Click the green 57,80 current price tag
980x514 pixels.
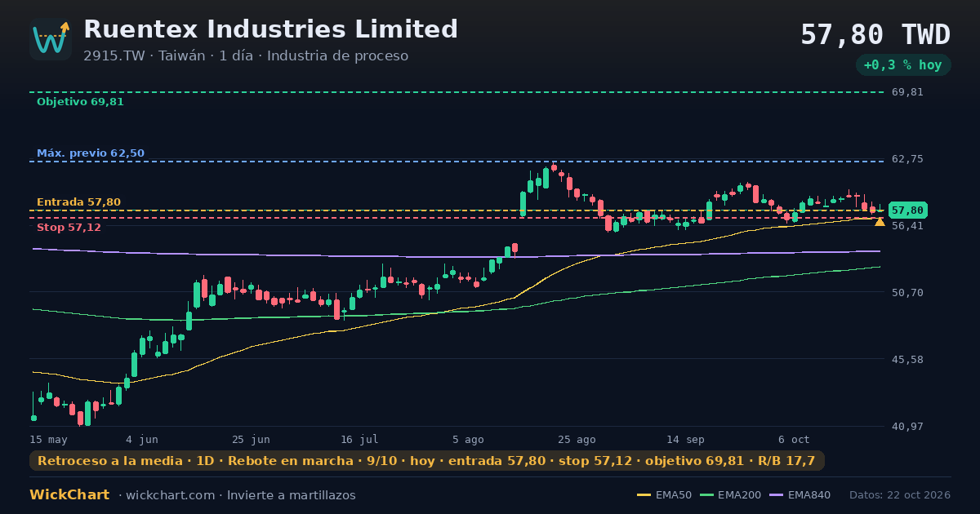907,210
